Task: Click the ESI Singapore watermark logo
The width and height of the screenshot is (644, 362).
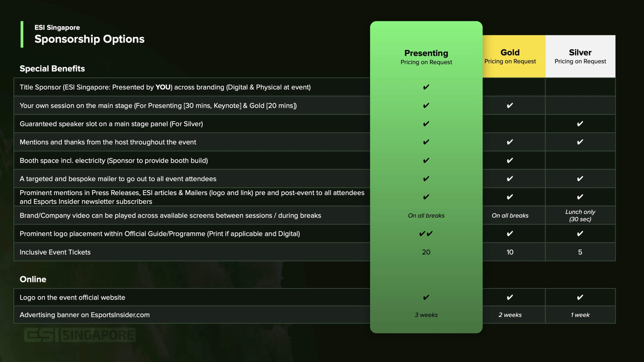Action: pyautogui.click(x=80, y=335)
